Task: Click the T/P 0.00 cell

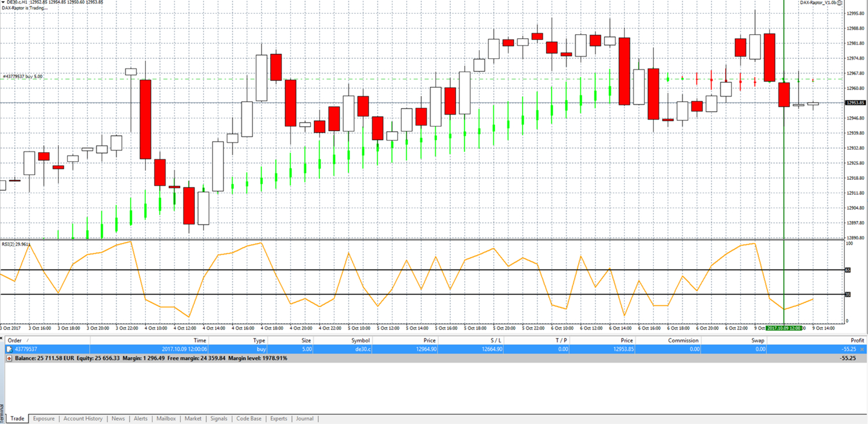Action: (x=562, y=349)
